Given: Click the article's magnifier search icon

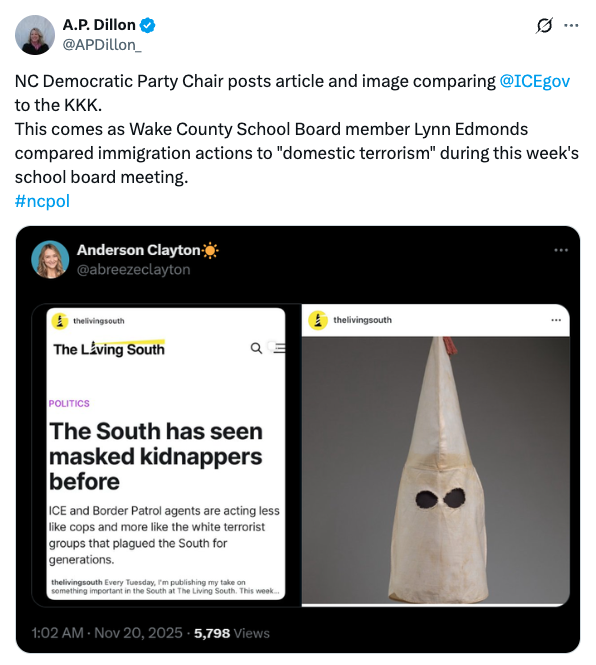Looking at the screenshot, I should click(256, 348).
